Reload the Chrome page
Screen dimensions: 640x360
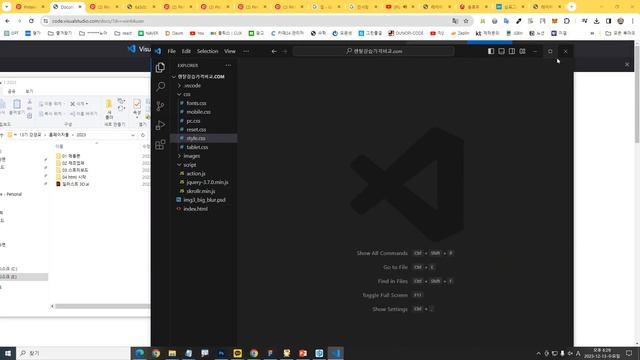(x=31, y=21)
